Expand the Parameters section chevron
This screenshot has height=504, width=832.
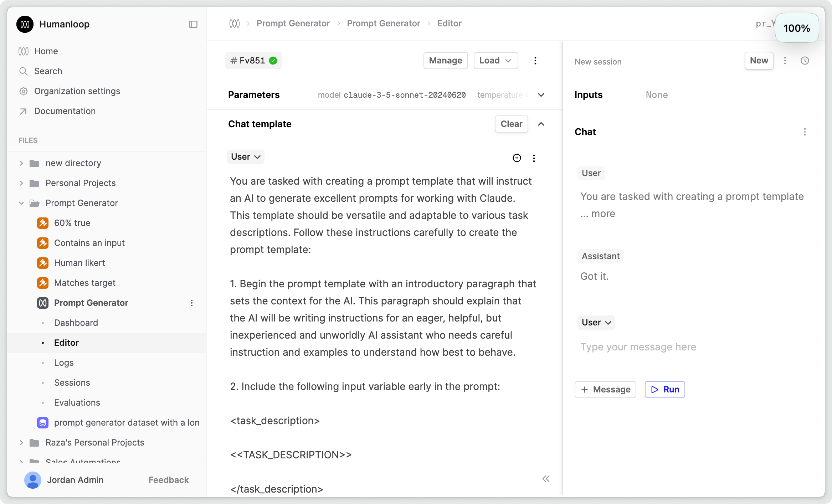(x=541, y=95)
